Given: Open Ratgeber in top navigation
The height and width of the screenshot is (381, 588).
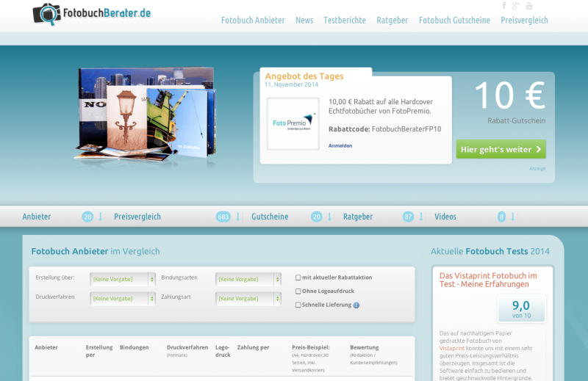Looking at the screenshot, I should [x=392, y=21].
